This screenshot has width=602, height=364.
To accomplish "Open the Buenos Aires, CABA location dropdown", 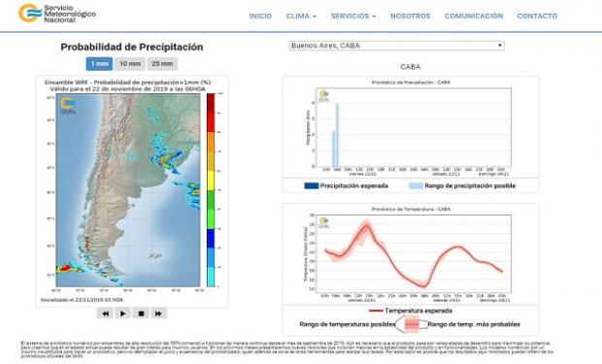I will (x=396, y=46).
